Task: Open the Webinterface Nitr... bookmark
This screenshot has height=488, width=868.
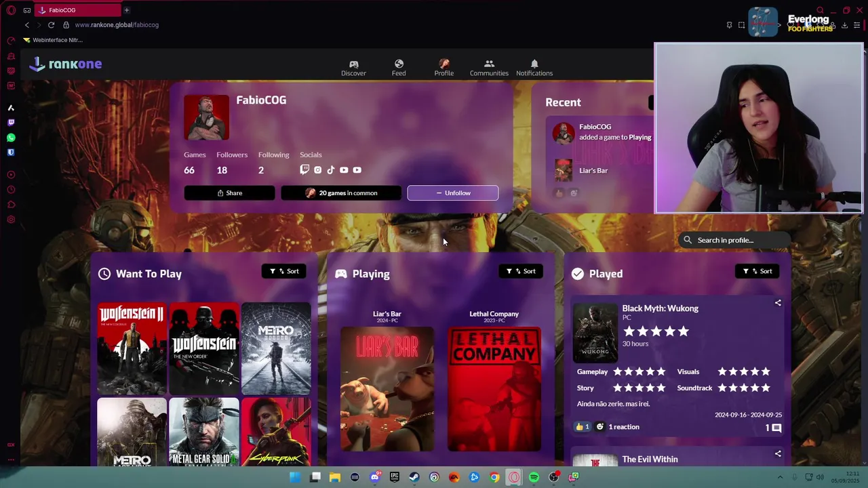Action: [x=53, y=40]
